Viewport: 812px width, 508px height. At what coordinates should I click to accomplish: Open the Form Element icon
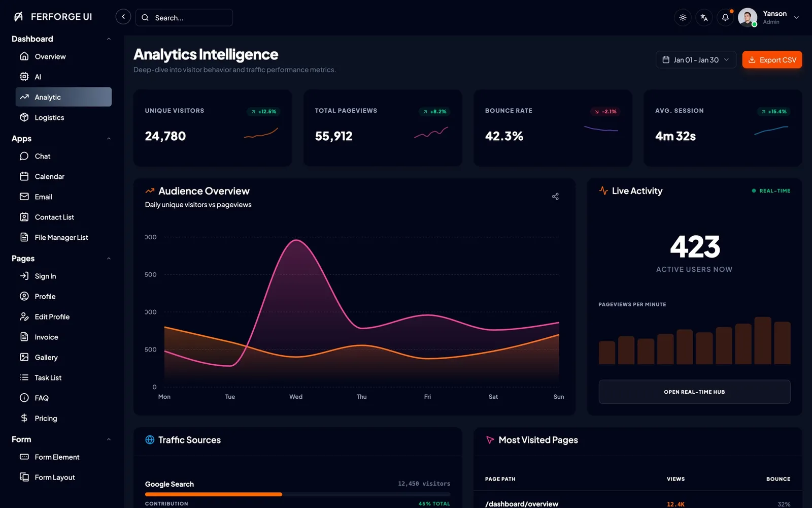(x=24, y=457)
